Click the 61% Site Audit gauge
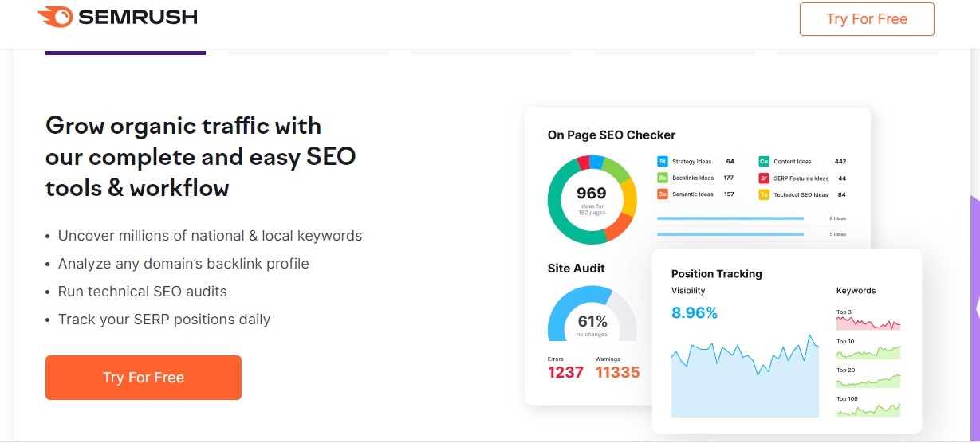Screen dimensions: 980x443 pos(592,313)
